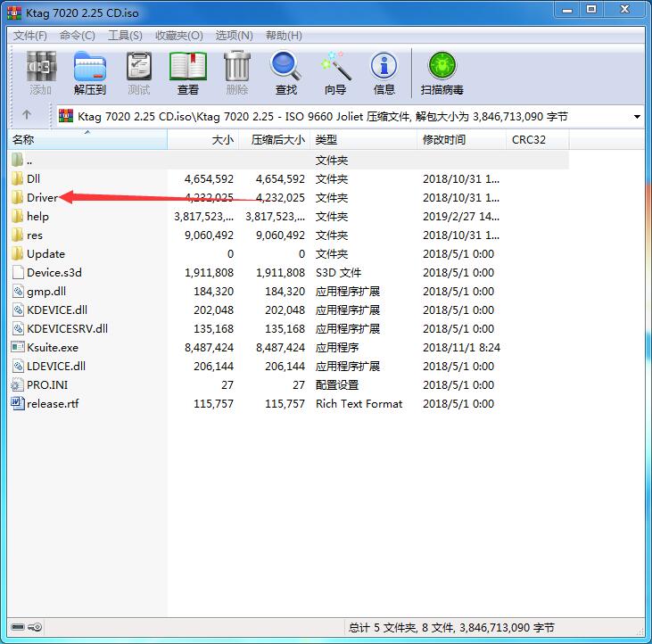
Task: Open the Options (选项) menu
Action: pos(234,36)
